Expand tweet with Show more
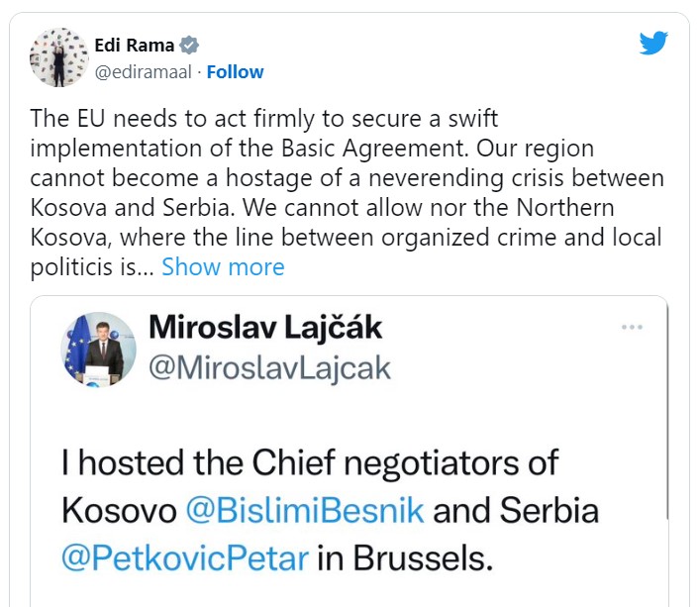Screen dimensions: 700x607 [223, 267]
